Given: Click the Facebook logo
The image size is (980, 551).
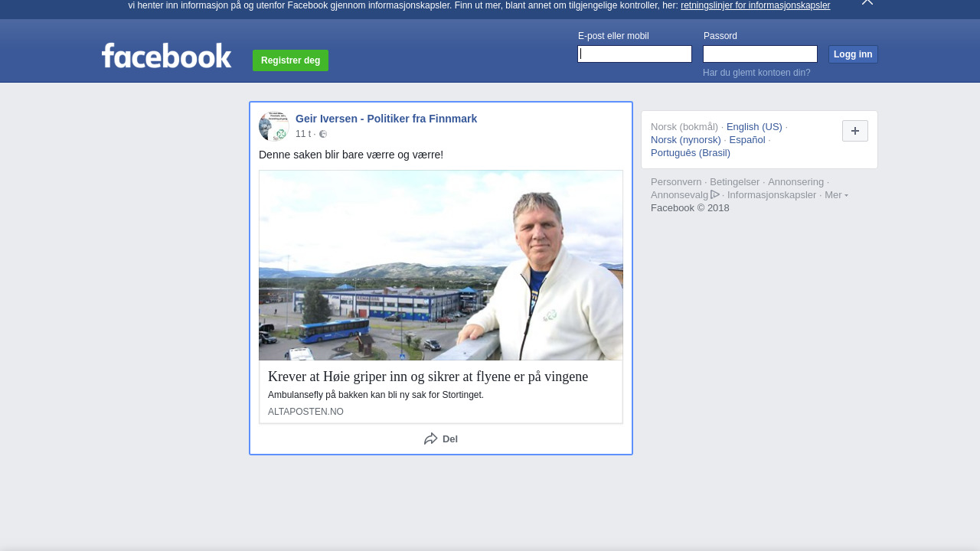Looking at the screenshot, I should pos(166,56).
